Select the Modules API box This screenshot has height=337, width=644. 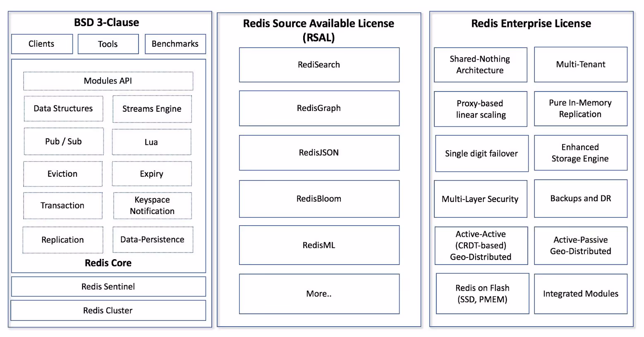coord(108,81)
